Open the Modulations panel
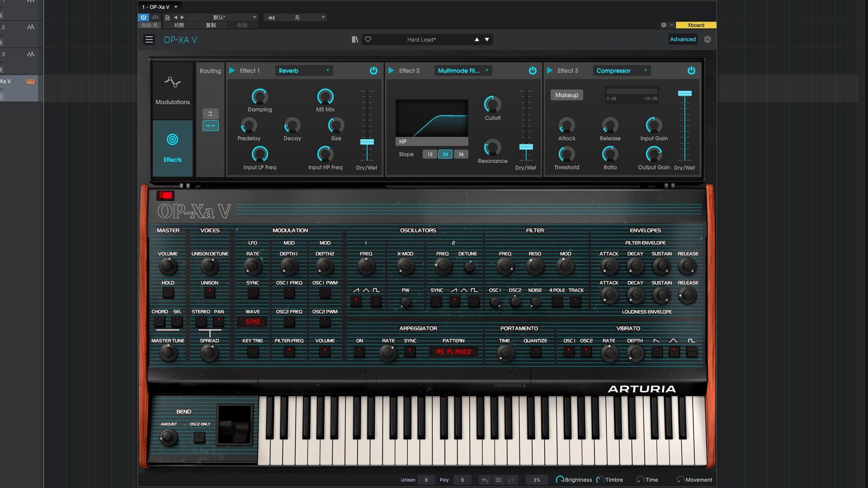The width and height of the screenshot is (868, 488). [172, 90]
